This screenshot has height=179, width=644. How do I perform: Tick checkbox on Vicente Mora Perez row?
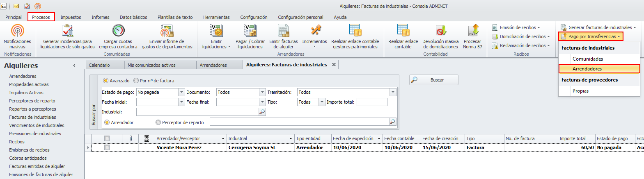point(107,147)
